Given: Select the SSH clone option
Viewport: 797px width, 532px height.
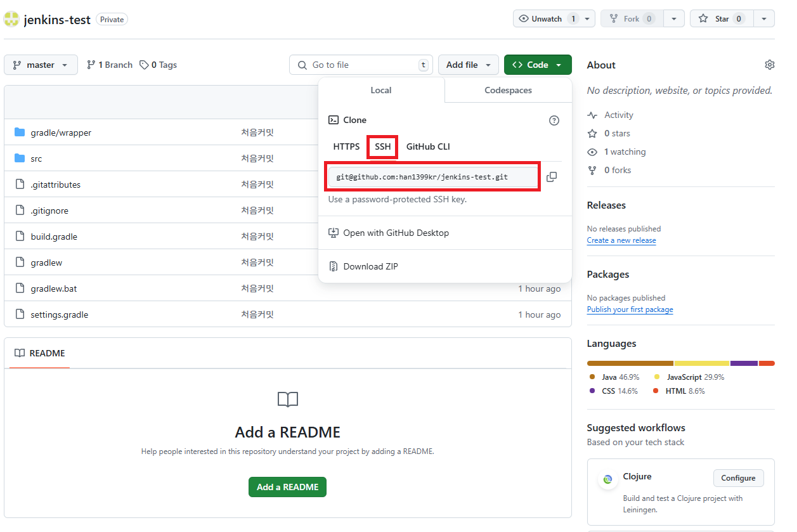Looking at the screenshot, I should pos(383,146).
